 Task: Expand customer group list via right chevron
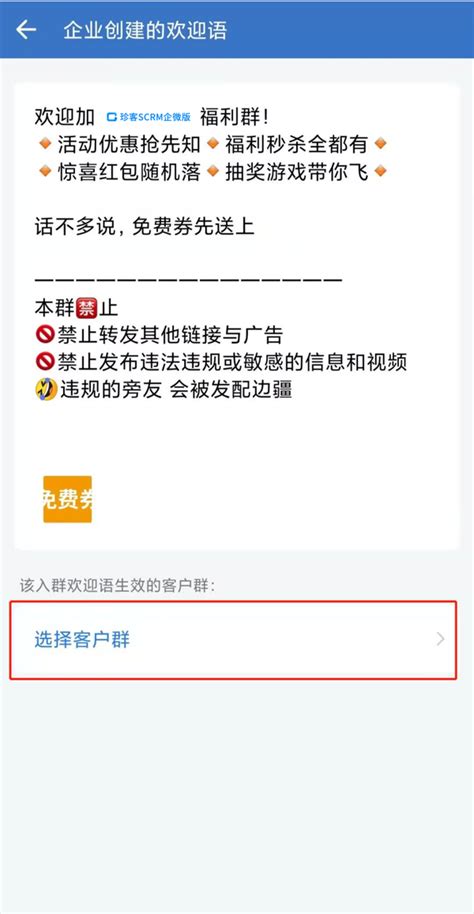coord(440,639)
